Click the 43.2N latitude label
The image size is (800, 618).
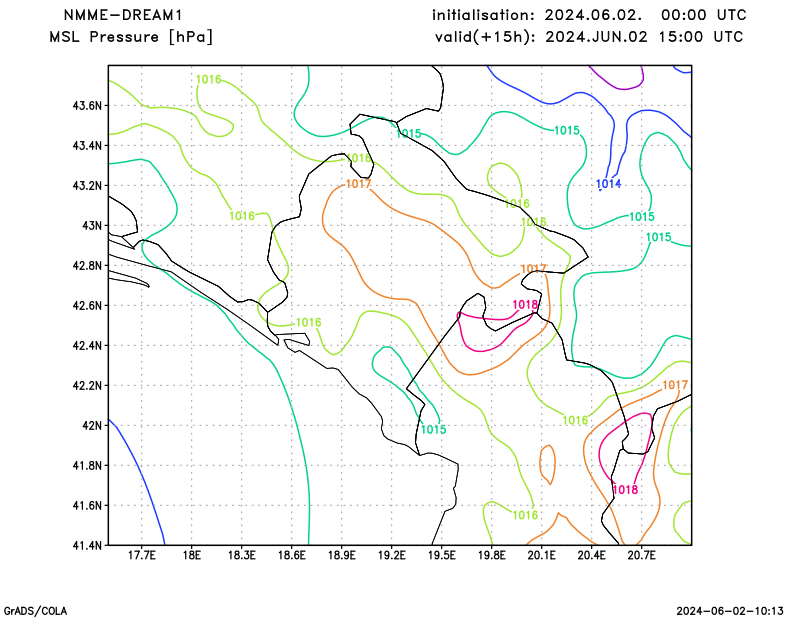87,185
